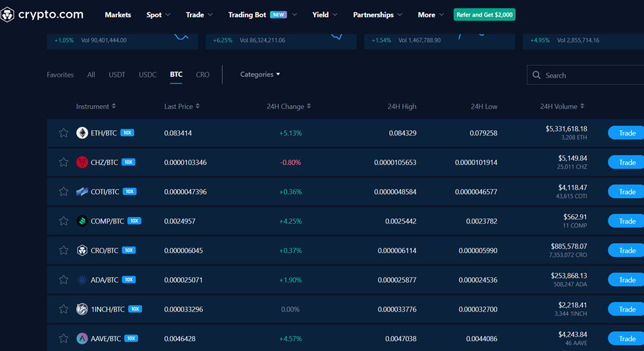Open the Categories dropdown filter
Screen dimensions: 644x351
click(260, 74)
